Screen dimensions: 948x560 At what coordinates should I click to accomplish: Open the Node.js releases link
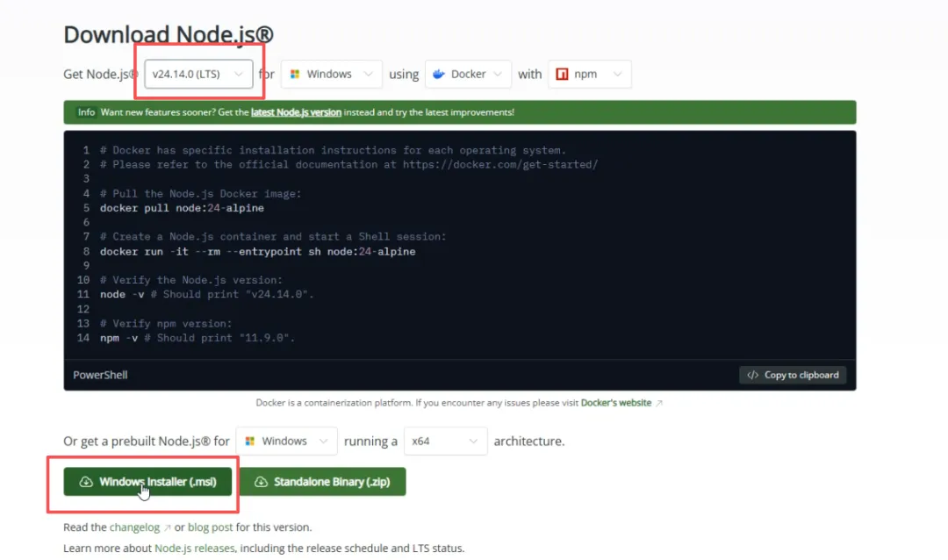[x=195, y=549]
